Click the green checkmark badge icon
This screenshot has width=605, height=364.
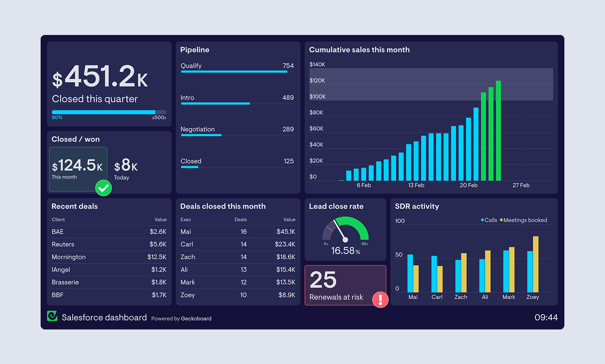coord(103,188)
